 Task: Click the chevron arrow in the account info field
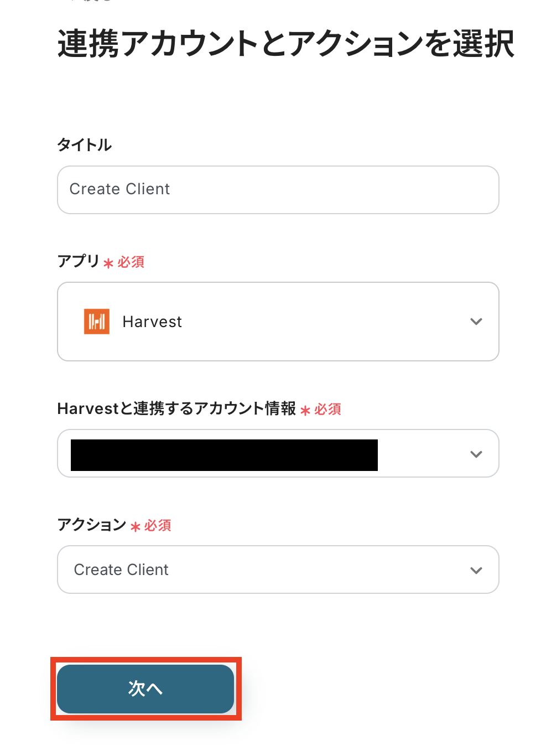(x=476, y=454)
